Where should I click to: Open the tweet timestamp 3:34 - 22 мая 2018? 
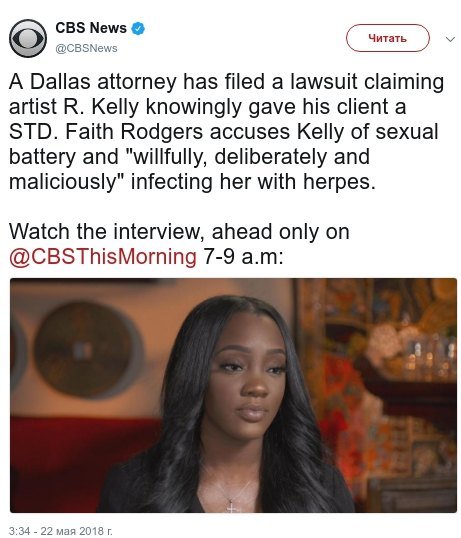click(60, 531)
